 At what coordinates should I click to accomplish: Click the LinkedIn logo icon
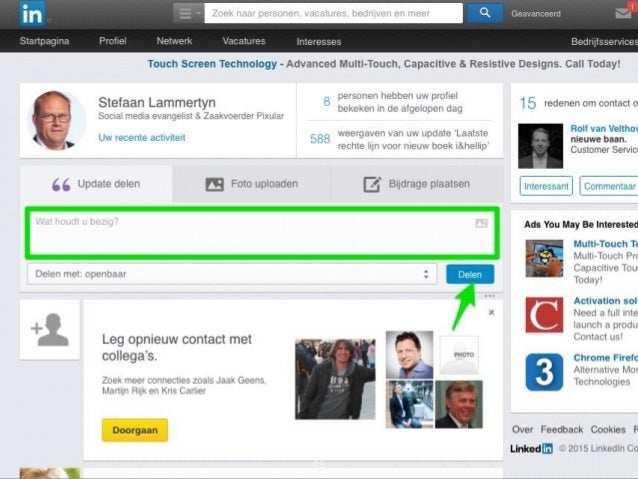click(32, 13)
